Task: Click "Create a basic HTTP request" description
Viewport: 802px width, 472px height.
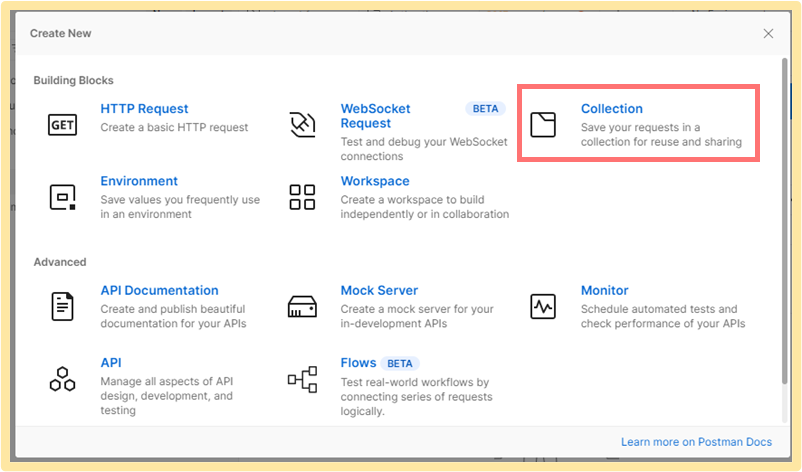Action: click(174, 127)
